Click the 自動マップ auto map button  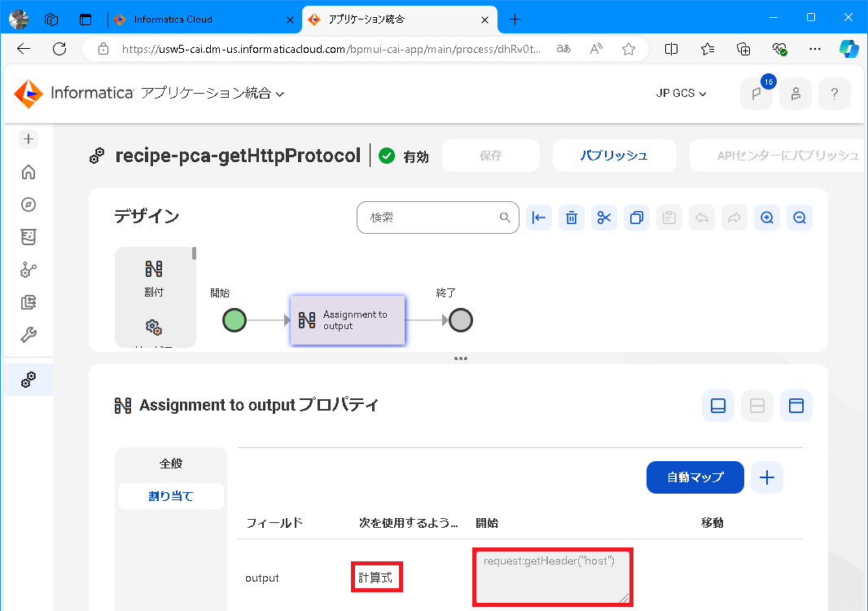tap(695, 477)
